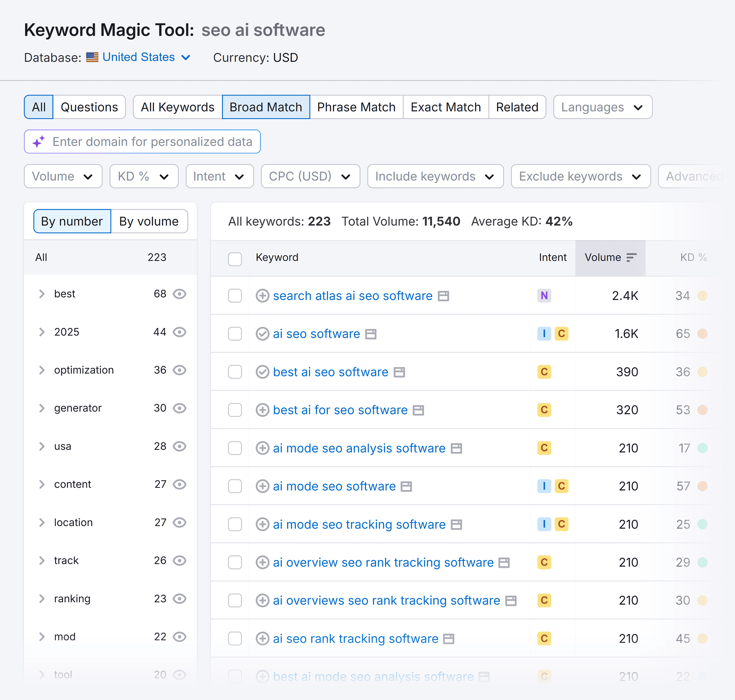Open the keyword link "ai mode seo analysis software"
The height and width of the screenshot is (700, 735).
point(358,448)
